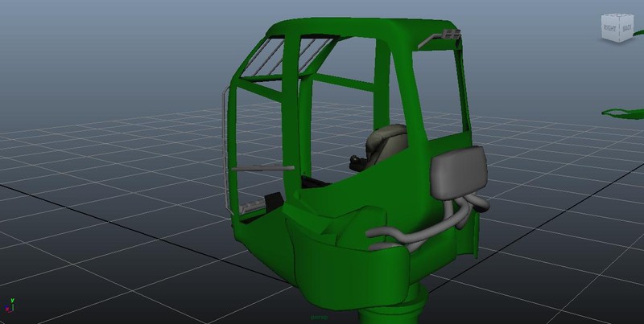Screen dimensions: 644x324
Task: Select the gray windshield wiper arm
Action: point(263,166)
